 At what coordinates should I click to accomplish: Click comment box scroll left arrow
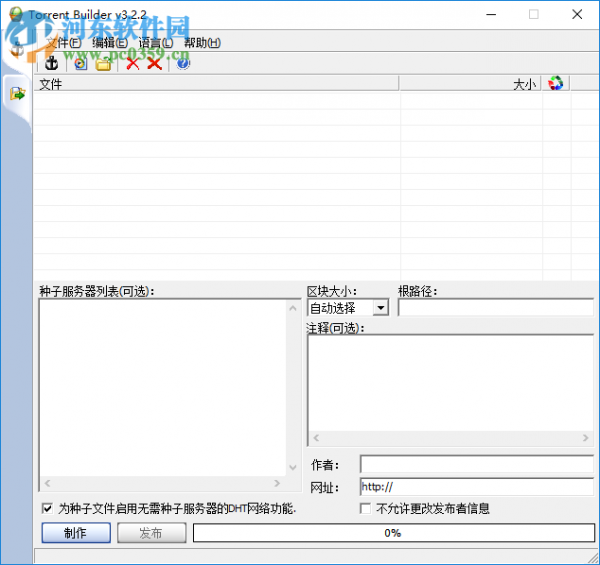coord(316,438)
